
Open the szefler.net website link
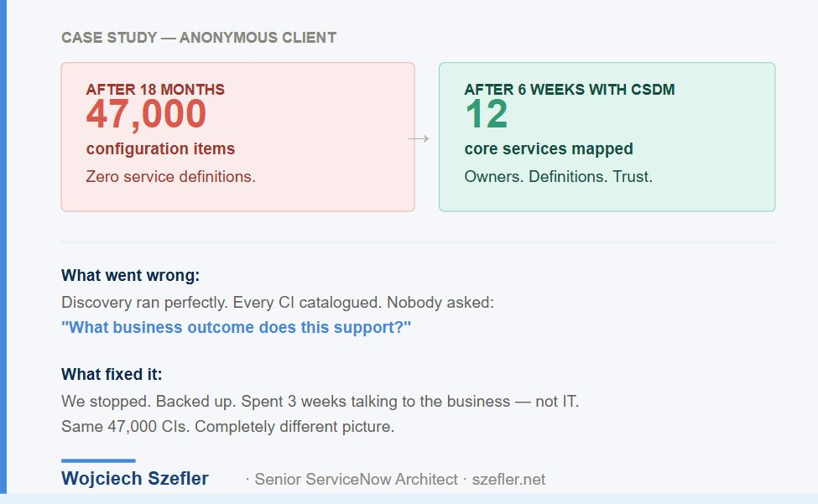click(508, 480)
